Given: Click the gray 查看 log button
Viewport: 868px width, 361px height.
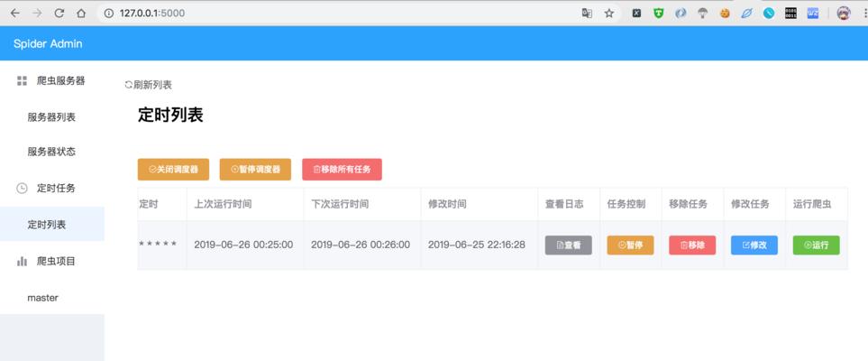Looking at the screenshot, I should (x=569, y=245).
